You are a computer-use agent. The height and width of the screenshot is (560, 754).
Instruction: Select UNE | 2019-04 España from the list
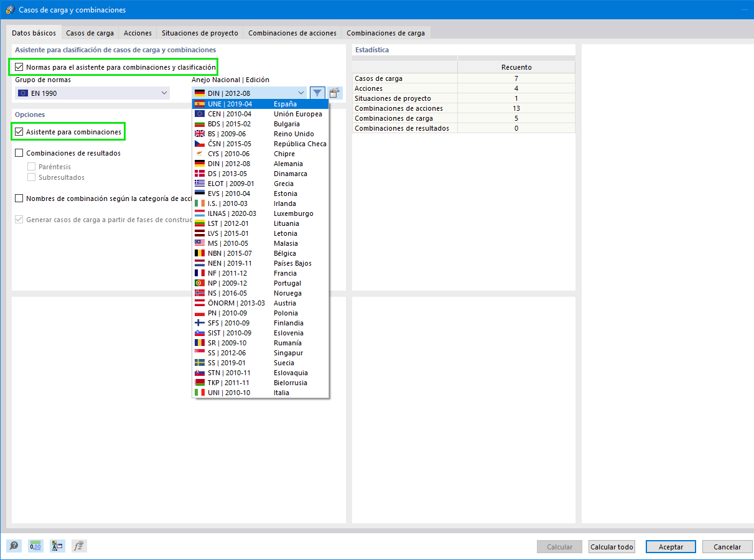pyautogui.click(x=249, y=103)
